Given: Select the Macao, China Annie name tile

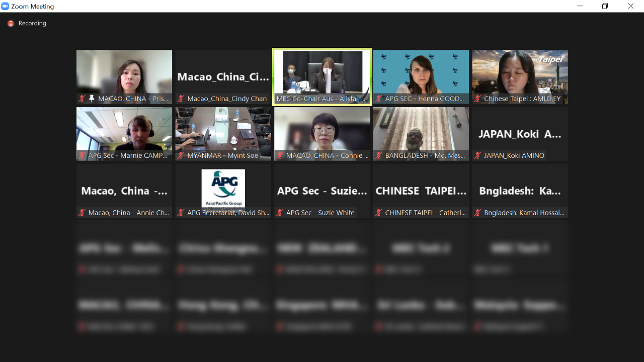Looking at the screenshot, I should tap(124, 191).
